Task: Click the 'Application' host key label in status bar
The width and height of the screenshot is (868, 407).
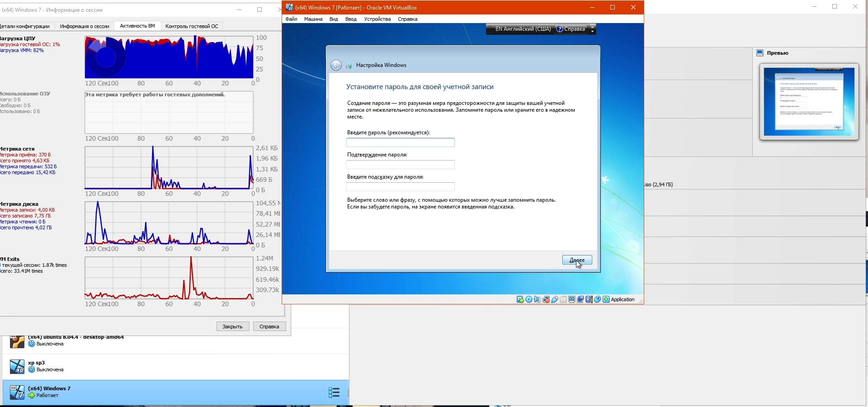Action: (623, 299)
